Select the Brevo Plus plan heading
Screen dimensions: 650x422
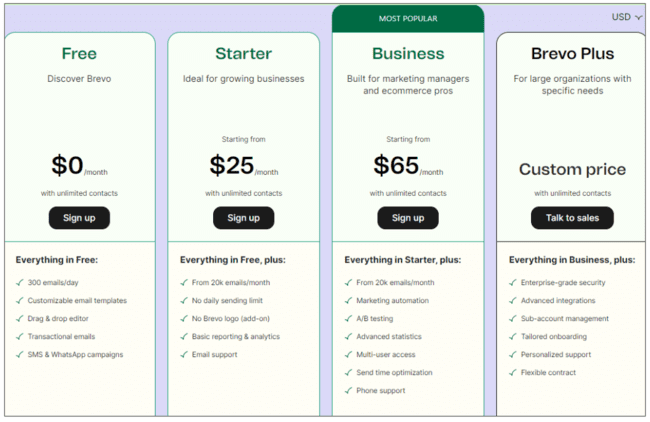pos(572,54)
